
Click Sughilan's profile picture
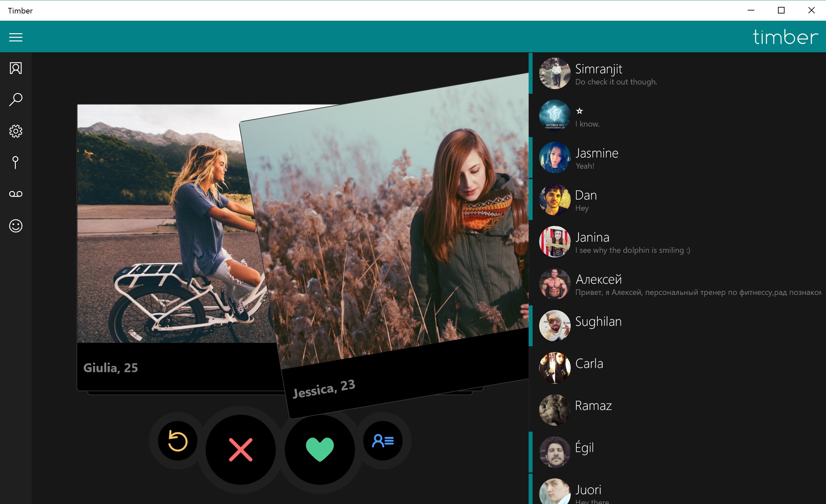click(x=555, y=326)
